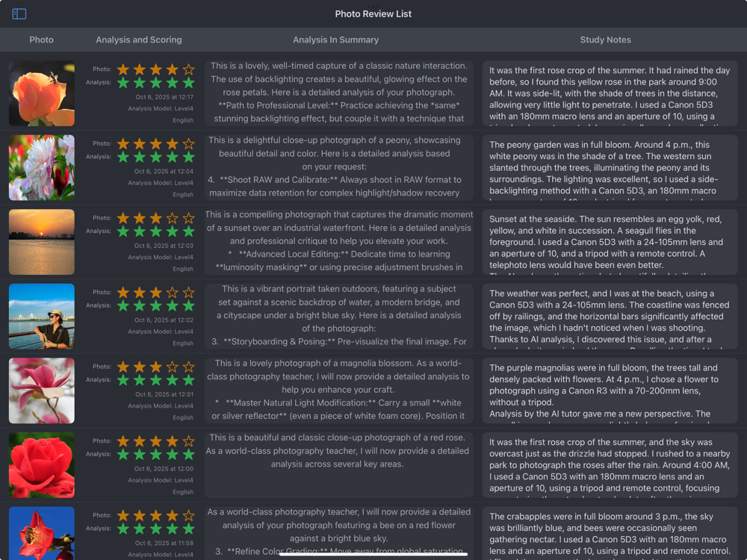Screen dimensions: 747x560
Task: Open the industrial waterfront sunset analysis summary
Action: click(x=338, y=241)
